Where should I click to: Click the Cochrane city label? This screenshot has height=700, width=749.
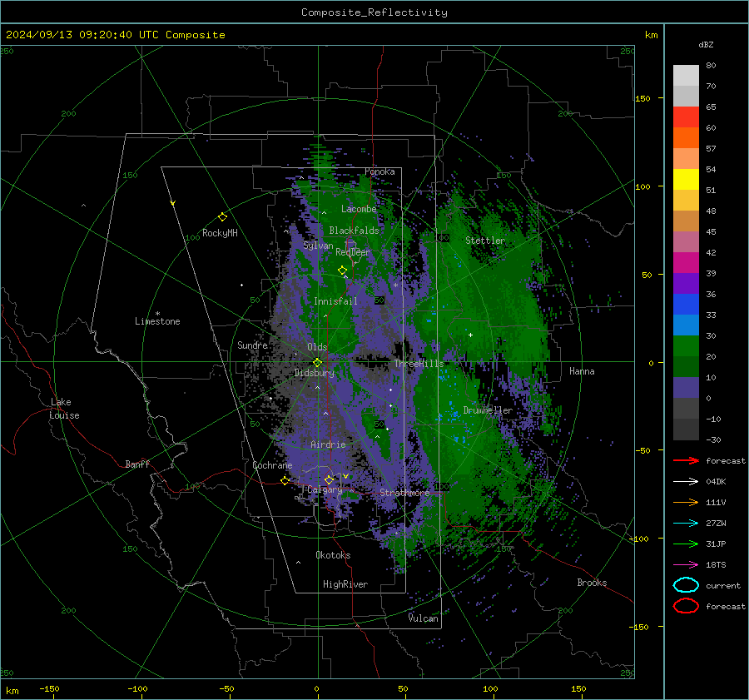pyautogui.click(x=272, y=465)
